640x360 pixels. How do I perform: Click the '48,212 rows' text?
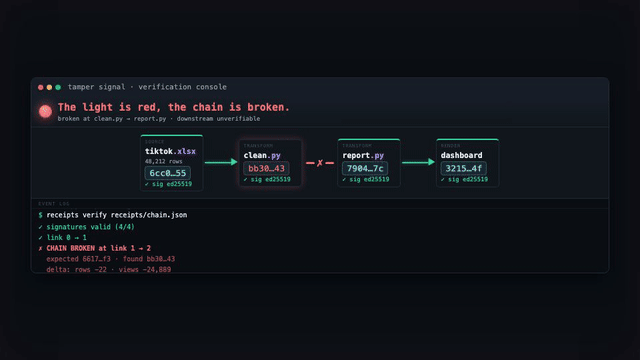coord(164,161)
